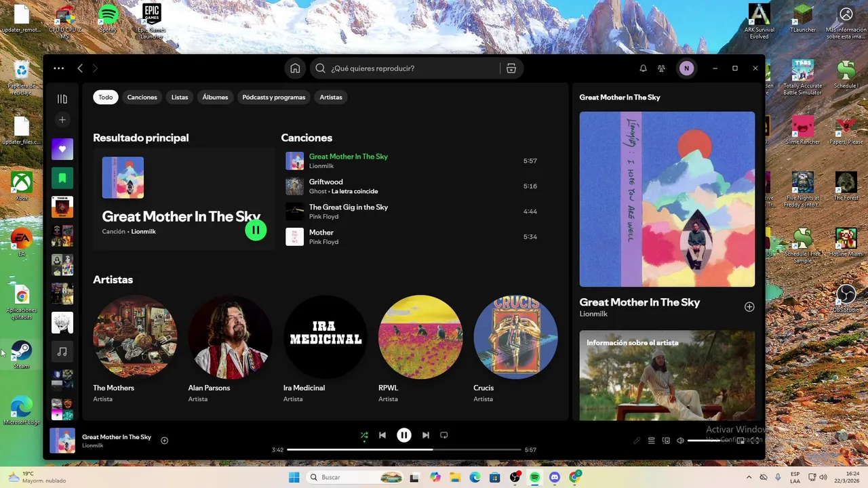This screenshot has height=488, width=868.
Task: Open Ira Medicinal artist card
Action: [325, 350]
